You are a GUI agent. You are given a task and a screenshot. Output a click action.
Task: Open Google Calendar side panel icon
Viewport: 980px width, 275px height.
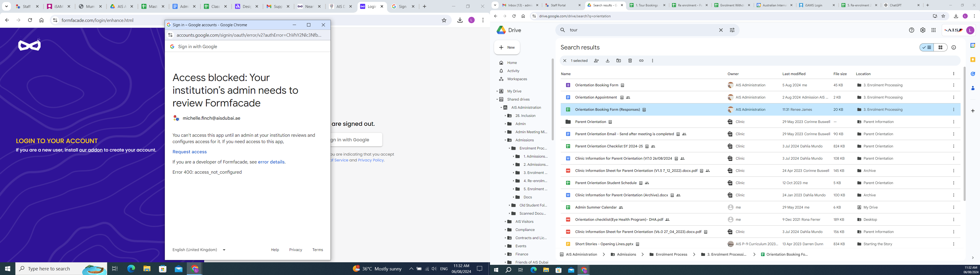coord(973,46)
